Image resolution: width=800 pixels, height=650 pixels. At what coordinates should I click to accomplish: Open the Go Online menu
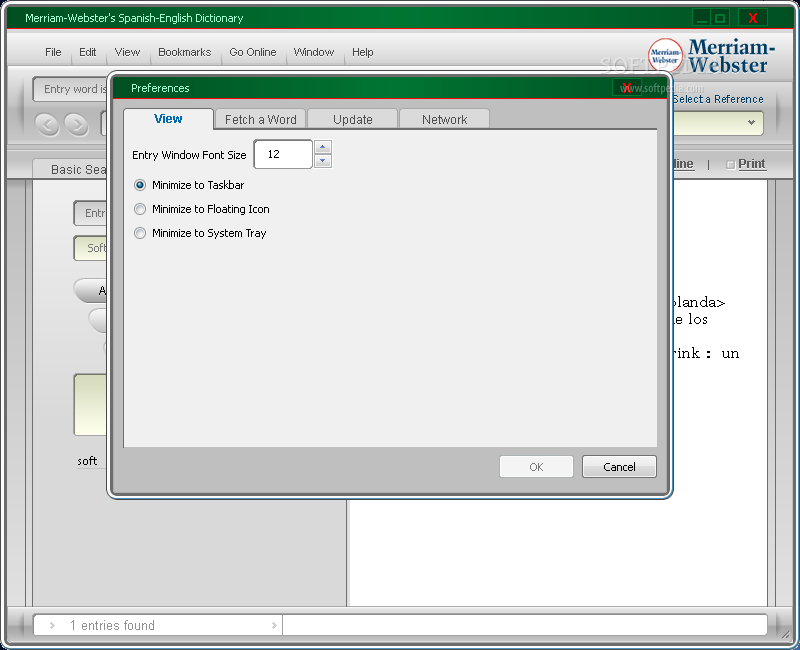click(x=253, y=52)
